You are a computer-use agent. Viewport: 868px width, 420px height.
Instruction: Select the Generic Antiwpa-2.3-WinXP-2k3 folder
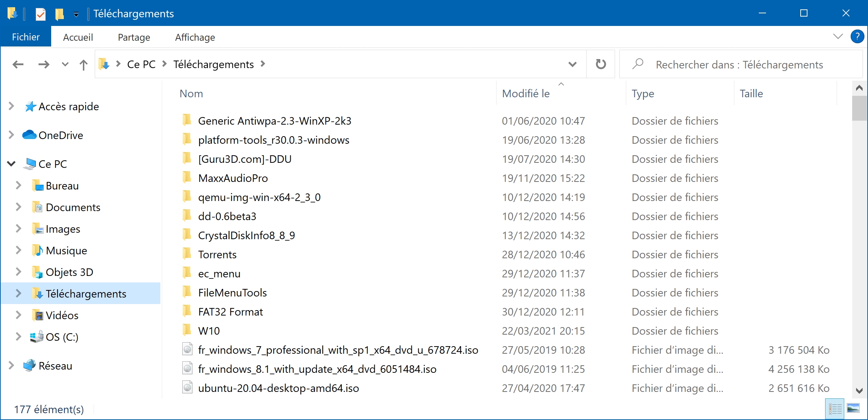275,121
